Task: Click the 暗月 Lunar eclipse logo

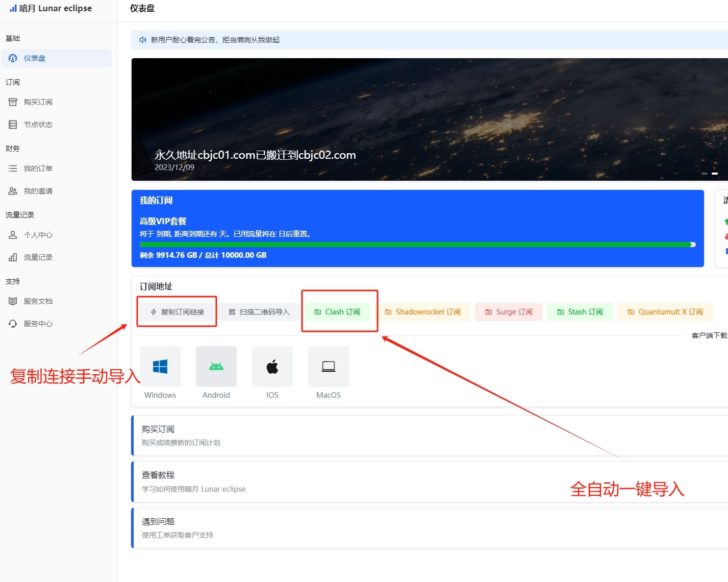Action: coord(51,9)
